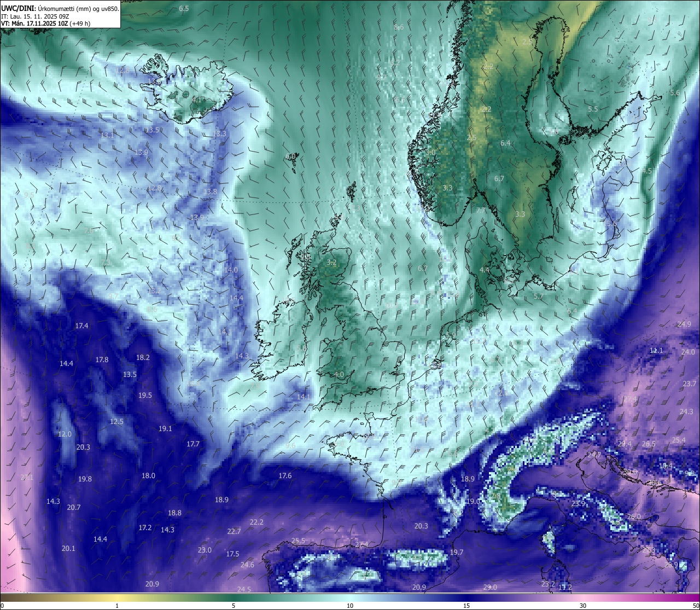Click the 15 tick on the color scale
The image size is (700, 610).
(466, 606)
